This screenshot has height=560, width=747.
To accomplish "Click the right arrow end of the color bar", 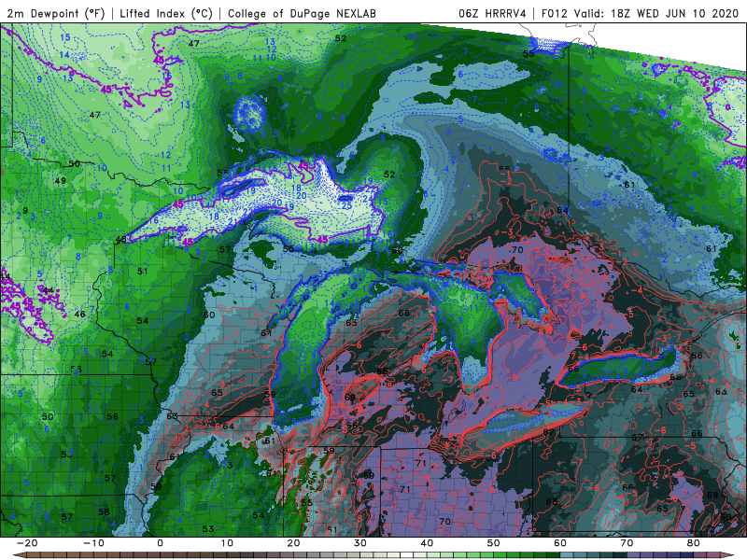I will (727, 555).
